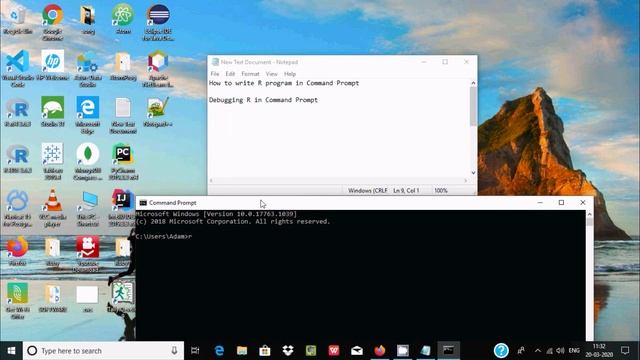Screen dimensions: 640x360
Task: Expand the hidden system tray icons chevron
Action: (538, 351)
